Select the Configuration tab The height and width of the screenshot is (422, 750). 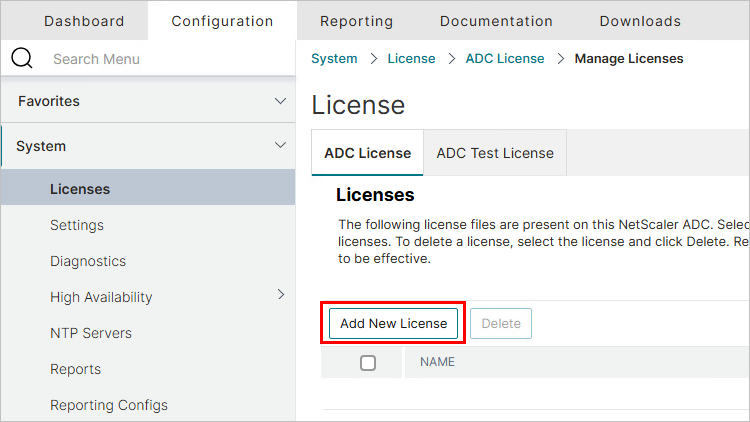[222, 21]
